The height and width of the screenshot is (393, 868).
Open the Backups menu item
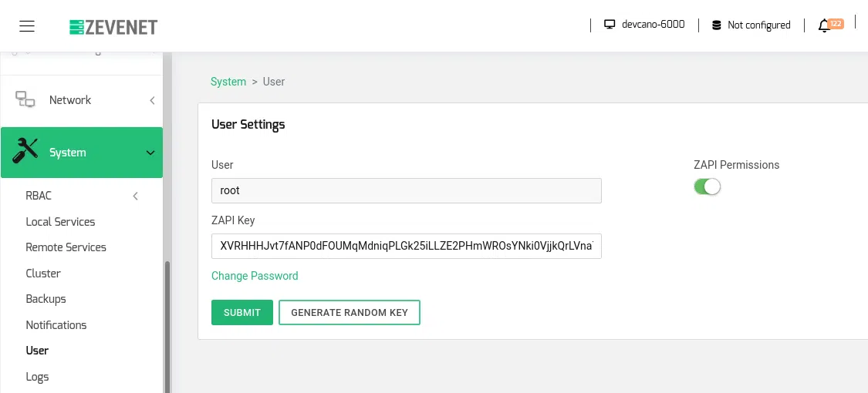pyautogui.click(x=46, y=299)
